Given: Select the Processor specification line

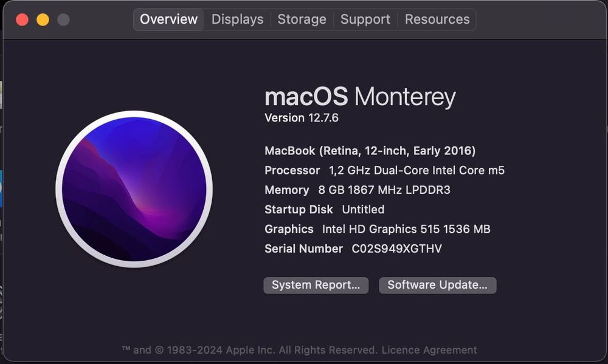Looking at the screenshot, I should 384,170.
